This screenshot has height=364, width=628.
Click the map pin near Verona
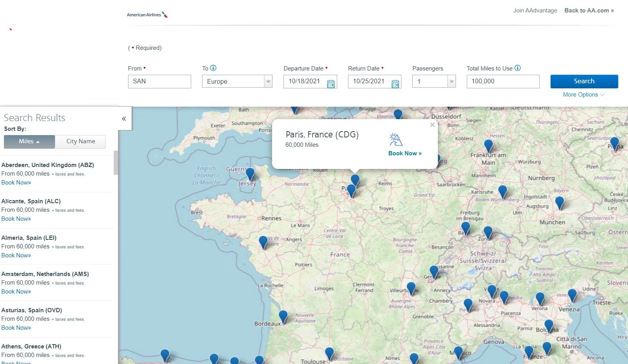540,299
